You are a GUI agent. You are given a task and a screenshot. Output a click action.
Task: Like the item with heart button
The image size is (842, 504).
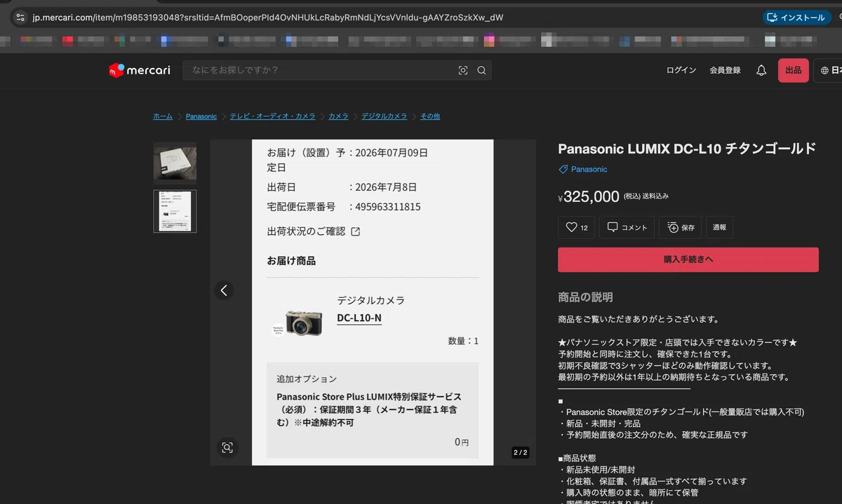577,227
